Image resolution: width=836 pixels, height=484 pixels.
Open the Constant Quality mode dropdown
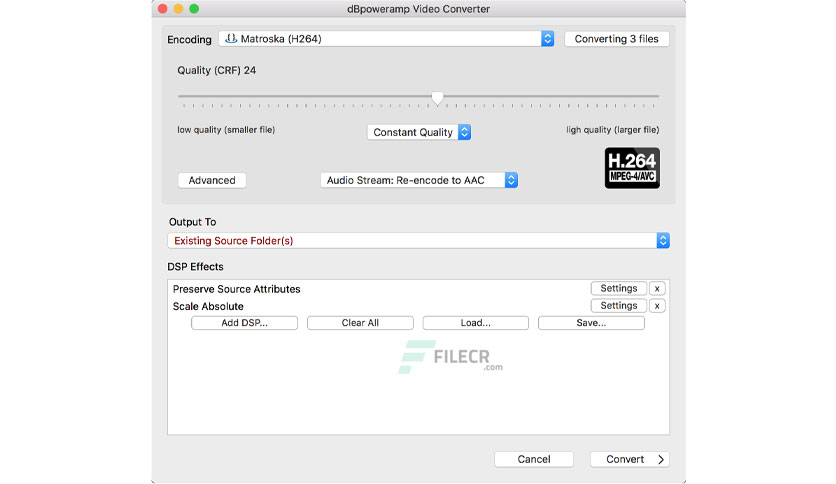(x=419, y=132)
